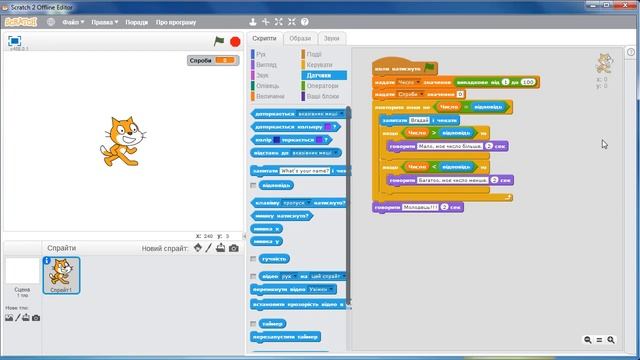Click the cat sprite on stage

[123, 141]
